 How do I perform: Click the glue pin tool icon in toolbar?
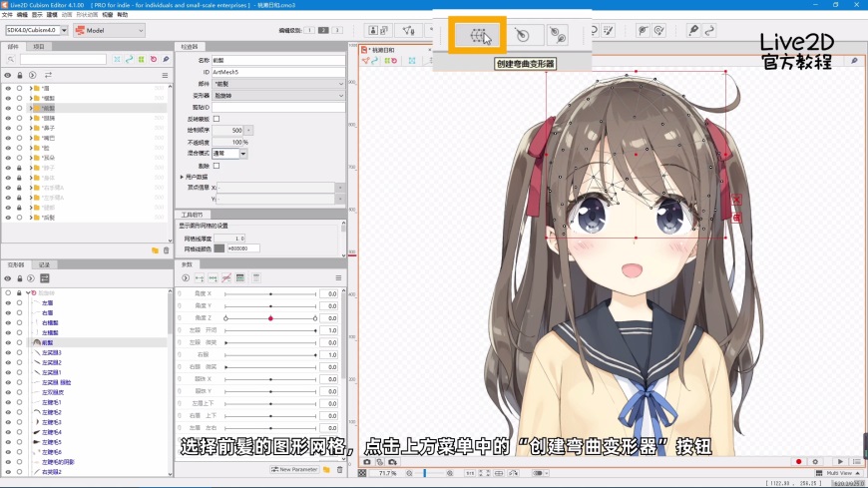click(693, 31)
